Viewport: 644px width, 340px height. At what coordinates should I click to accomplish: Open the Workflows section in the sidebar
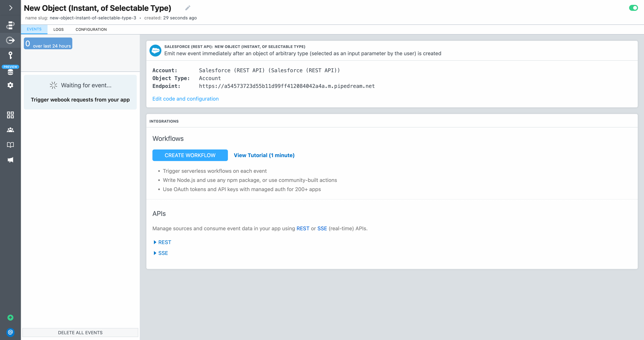coord(10,25)
